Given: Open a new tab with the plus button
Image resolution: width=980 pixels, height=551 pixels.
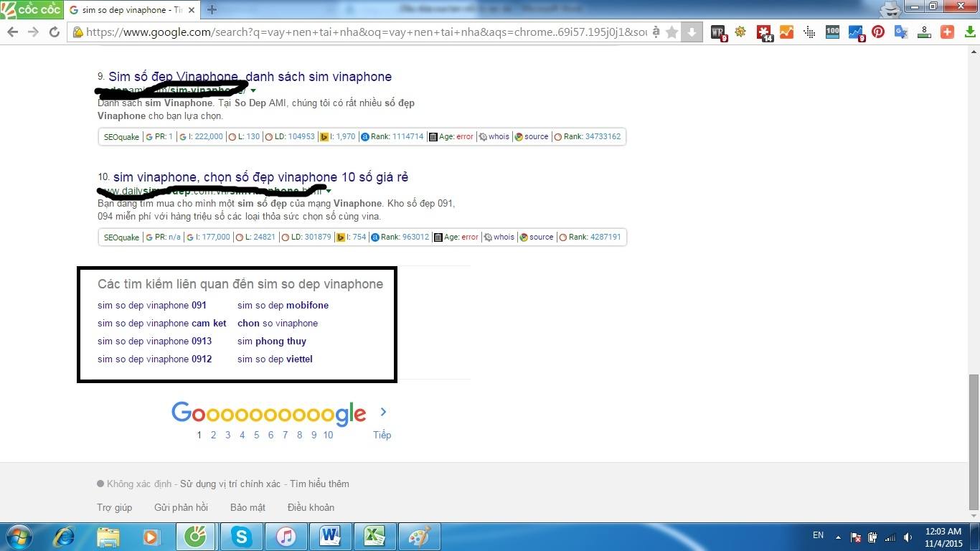Looking at the screenshot, I should (212, 10).
